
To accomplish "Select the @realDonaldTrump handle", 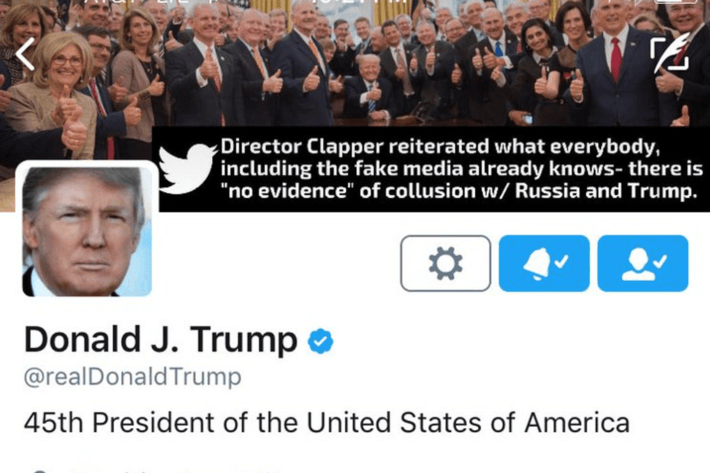I will coord(132,377).
